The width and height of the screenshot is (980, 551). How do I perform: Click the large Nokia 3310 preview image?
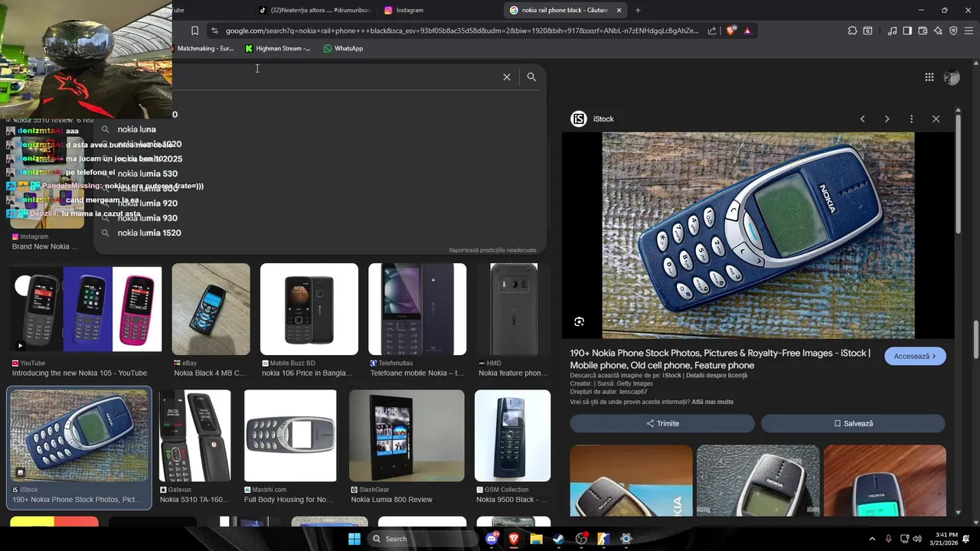point(758,236)
